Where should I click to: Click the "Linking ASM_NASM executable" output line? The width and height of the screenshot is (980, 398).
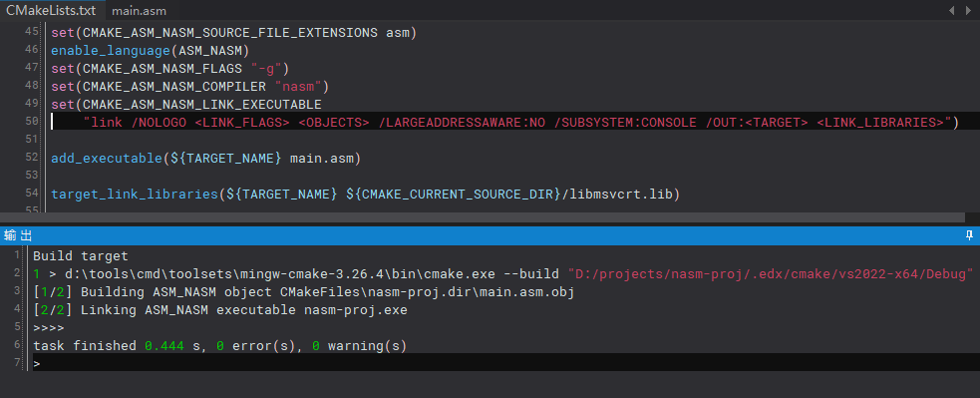(220, 310)
